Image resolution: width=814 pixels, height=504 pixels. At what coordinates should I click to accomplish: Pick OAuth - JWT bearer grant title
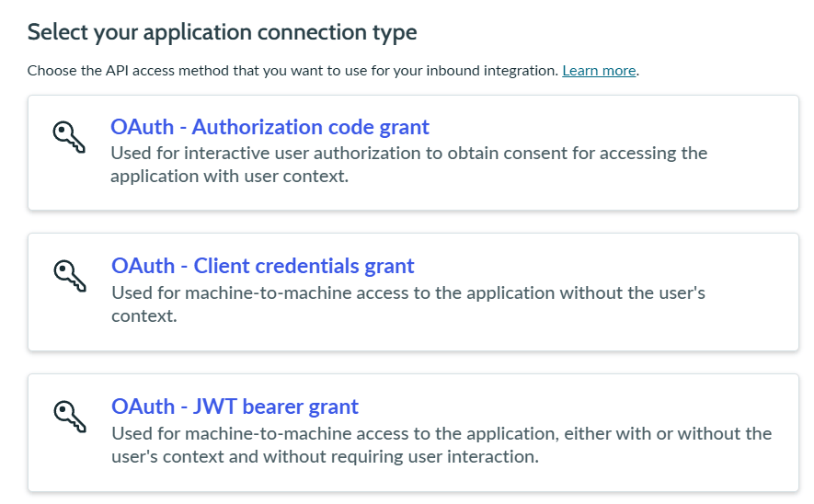pos(235,407)
